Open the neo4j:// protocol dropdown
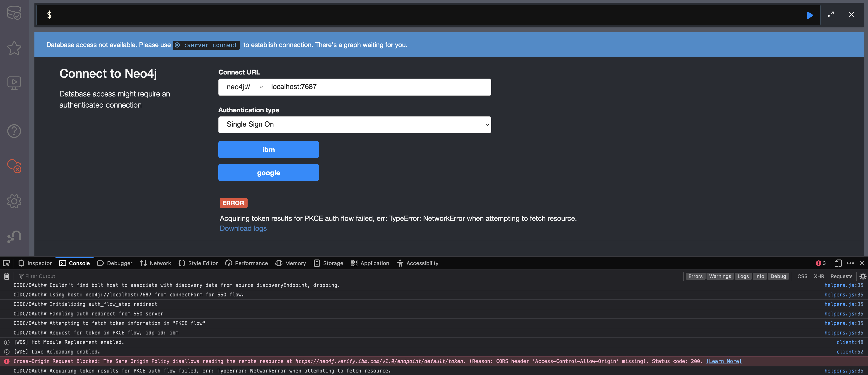Screen dimensions: 868x375 click(x=242, y=87)
